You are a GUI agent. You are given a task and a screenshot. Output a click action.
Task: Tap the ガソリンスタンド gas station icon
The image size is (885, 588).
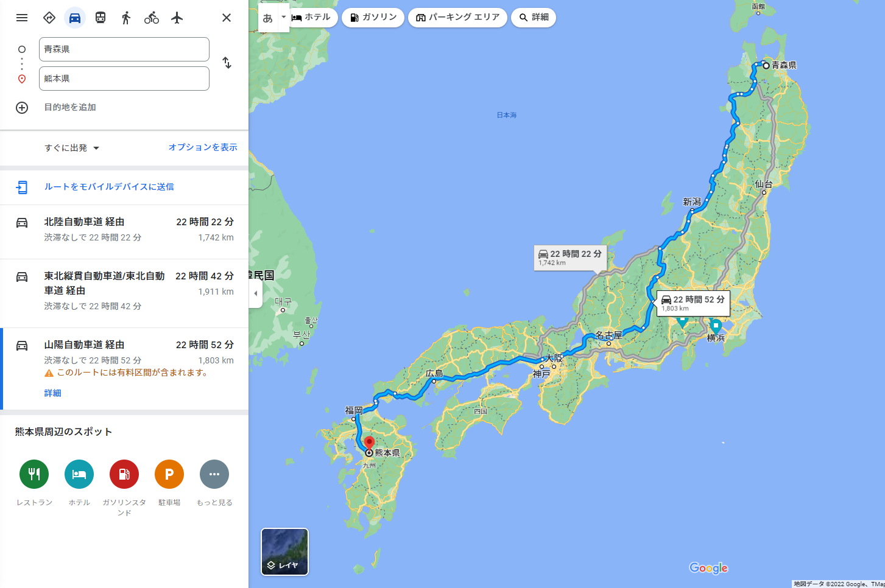click(124, 474)
